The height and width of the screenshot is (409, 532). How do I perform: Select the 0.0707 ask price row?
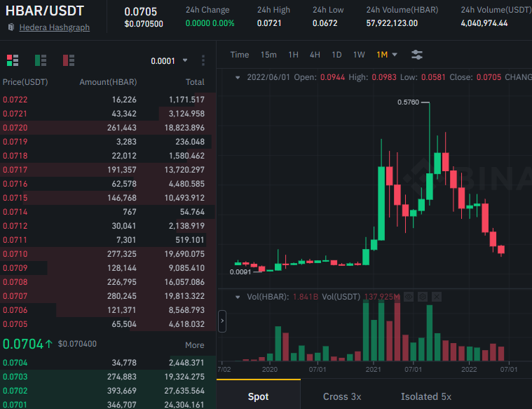(x=108, y=296)
